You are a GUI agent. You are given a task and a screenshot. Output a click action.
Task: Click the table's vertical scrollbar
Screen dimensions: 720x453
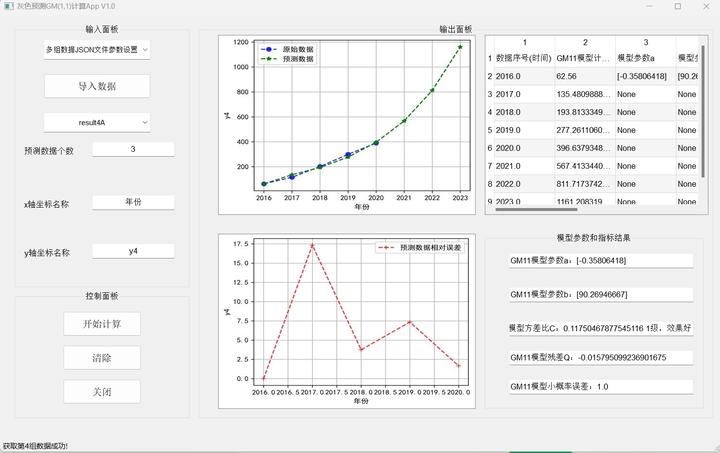coord(703,111)
